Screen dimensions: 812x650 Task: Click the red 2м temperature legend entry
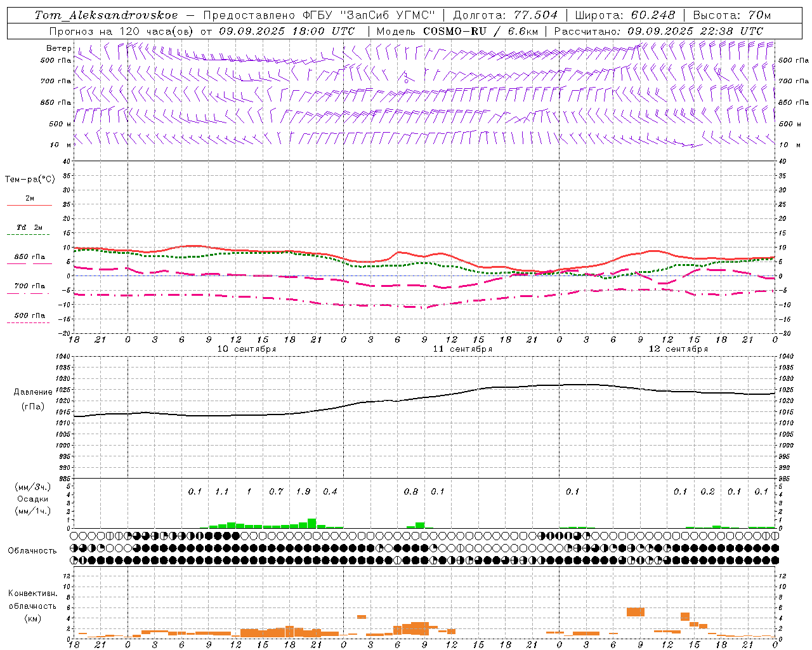click(x=30, y=201)
